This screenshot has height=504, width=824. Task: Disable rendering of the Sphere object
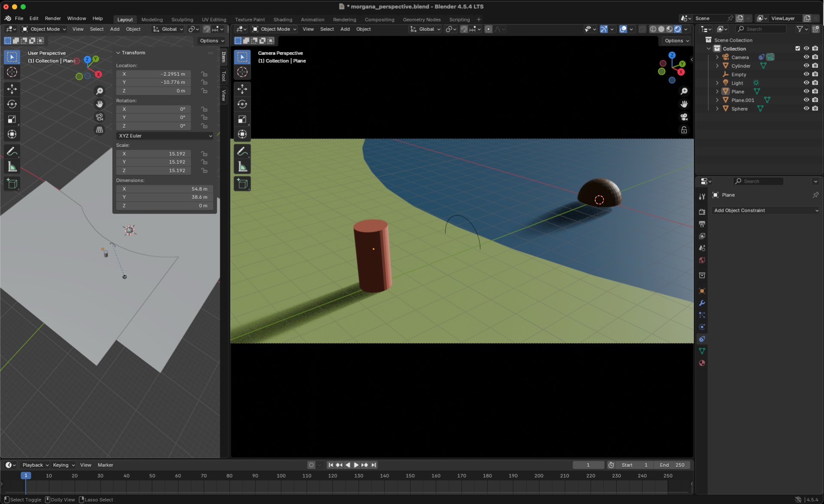coord(815,109)
